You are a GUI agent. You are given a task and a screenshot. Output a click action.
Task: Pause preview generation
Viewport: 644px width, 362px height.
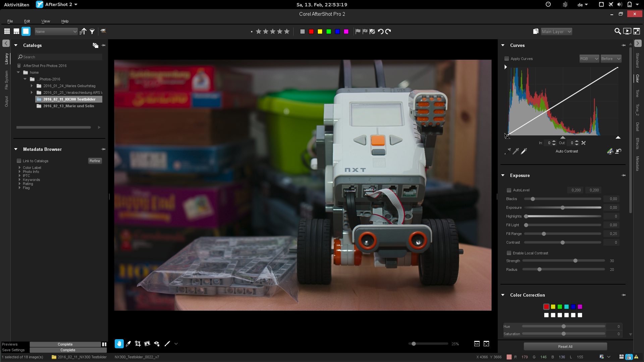(104, 344)
